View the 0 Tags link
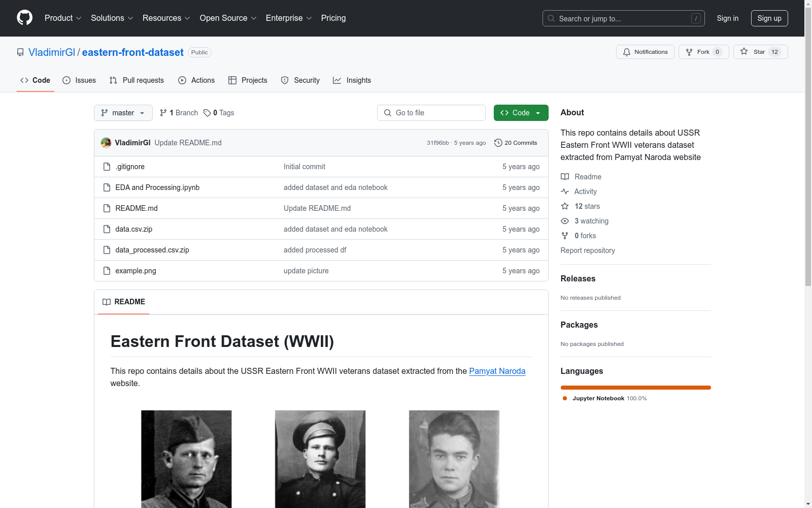This screenshot has width=812, height=508. point(219,113)
